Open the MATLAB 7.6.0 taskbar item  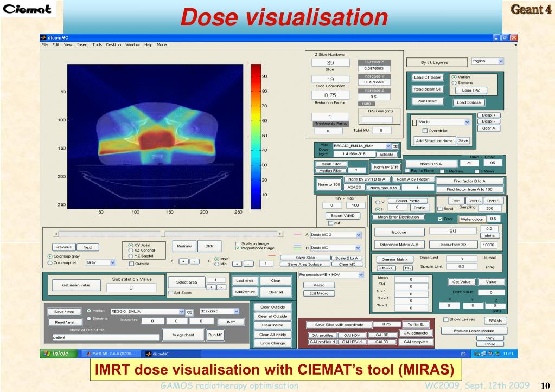[x=111, y=354]
